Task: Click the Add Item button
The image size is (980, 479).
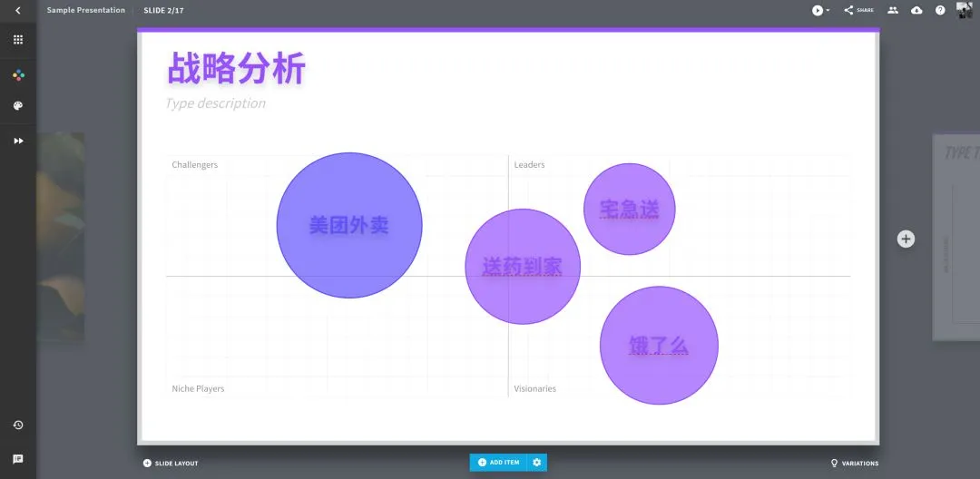Action: [498, 462]
